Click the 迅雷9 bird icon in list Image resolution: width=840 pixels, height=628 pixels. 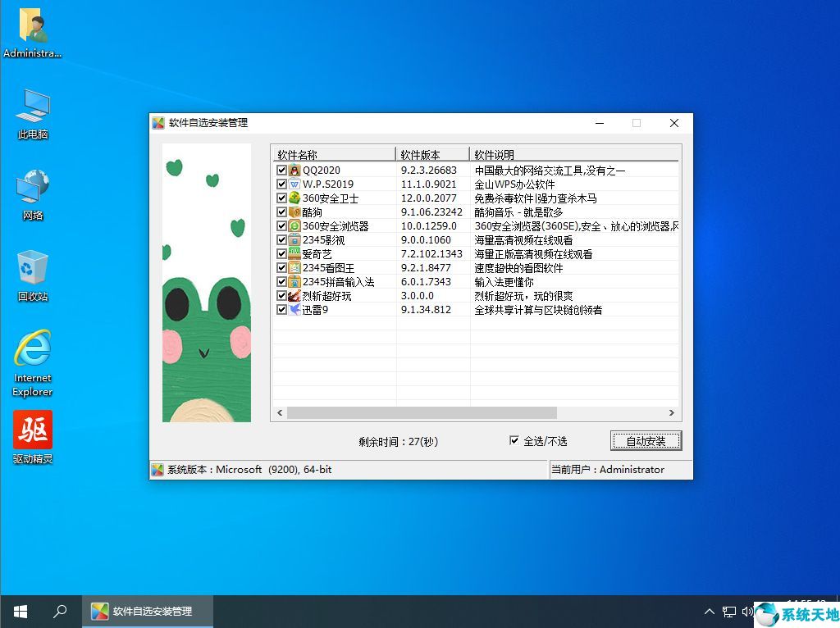point(294,310)
